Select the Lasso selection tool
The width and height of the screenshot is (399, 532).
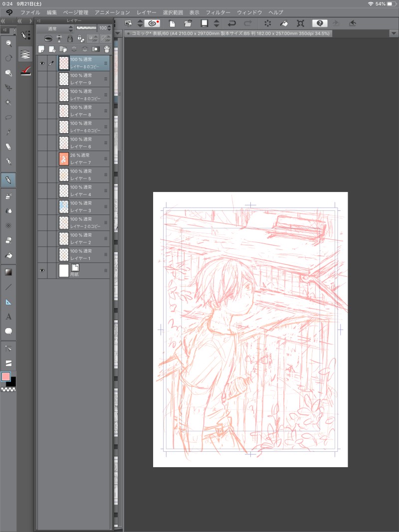(8, 117)
